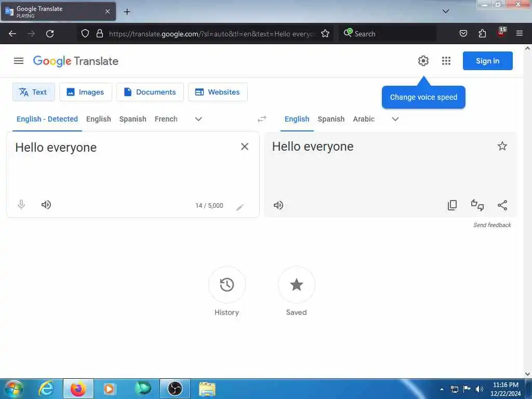Share the translation

(x=502, y=205)
